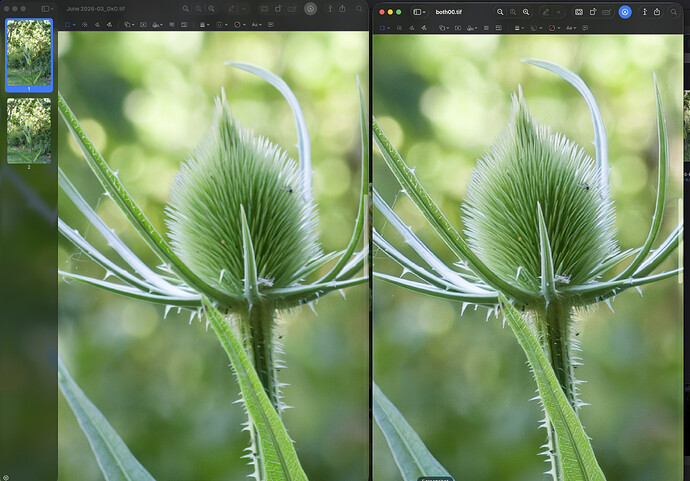Click the June 2025-03_DxO.tif window title

point(95,9)
